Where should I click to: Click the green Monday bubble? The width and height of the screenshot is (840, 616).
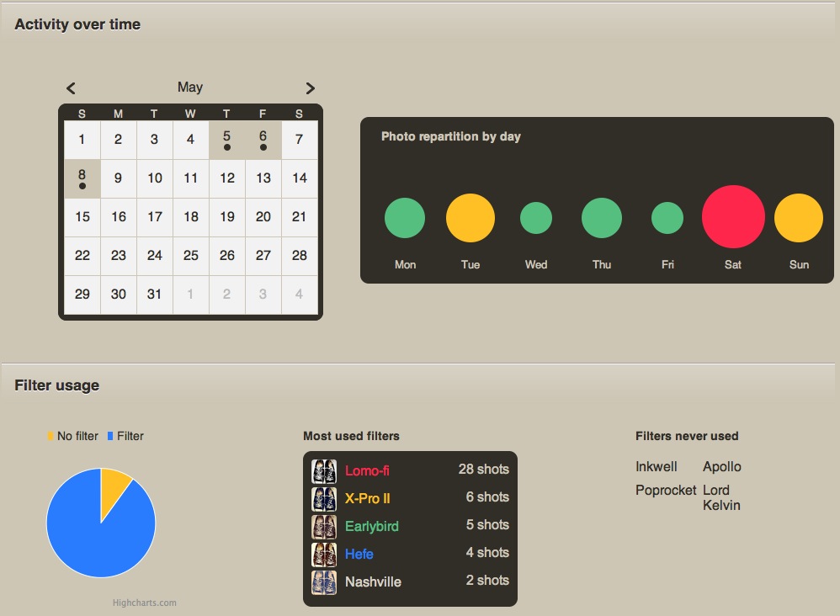tap(405, 218)
